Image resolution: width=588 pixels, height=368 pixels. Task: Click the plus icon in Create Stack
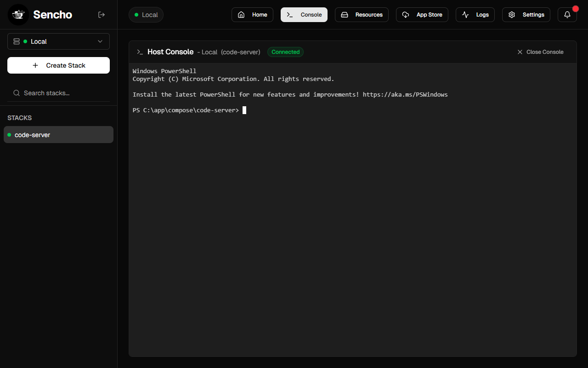pyautogui.click(x=35, y=65)
